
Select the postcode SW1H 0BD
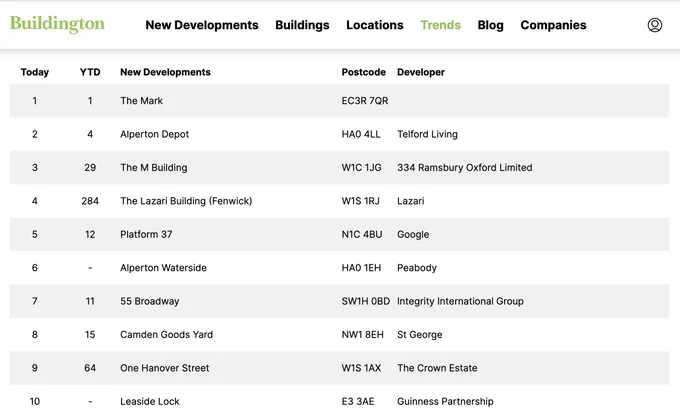(x=366, y=301)
